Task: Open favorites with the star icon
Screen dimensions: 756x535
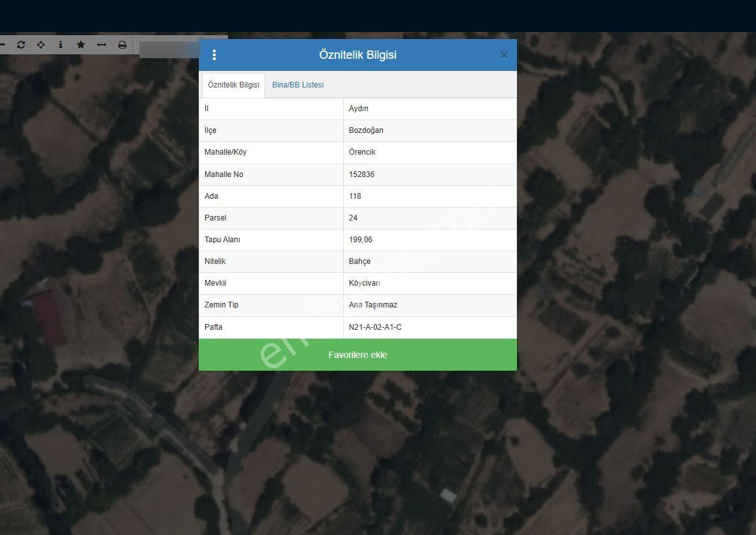Action: coord(81,45)
